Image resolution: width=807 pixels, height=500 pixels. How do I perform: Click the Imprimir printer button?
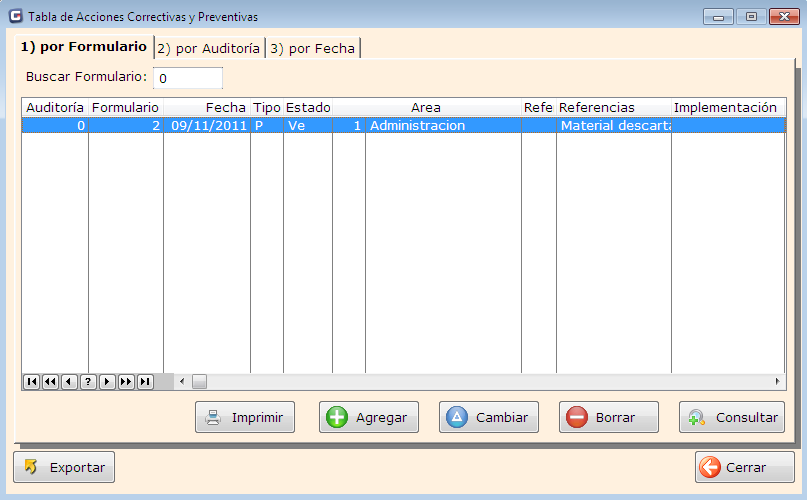[245, 418]
